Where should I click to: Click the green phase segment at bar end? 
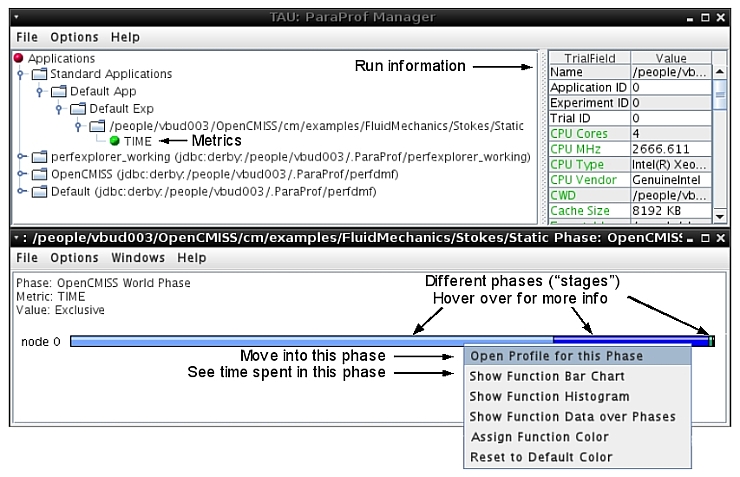point(711,341)
